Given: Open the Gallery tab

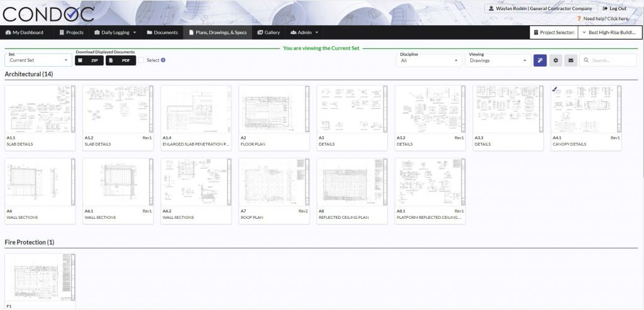Looking at the screenshot, I should pos(269,33).
